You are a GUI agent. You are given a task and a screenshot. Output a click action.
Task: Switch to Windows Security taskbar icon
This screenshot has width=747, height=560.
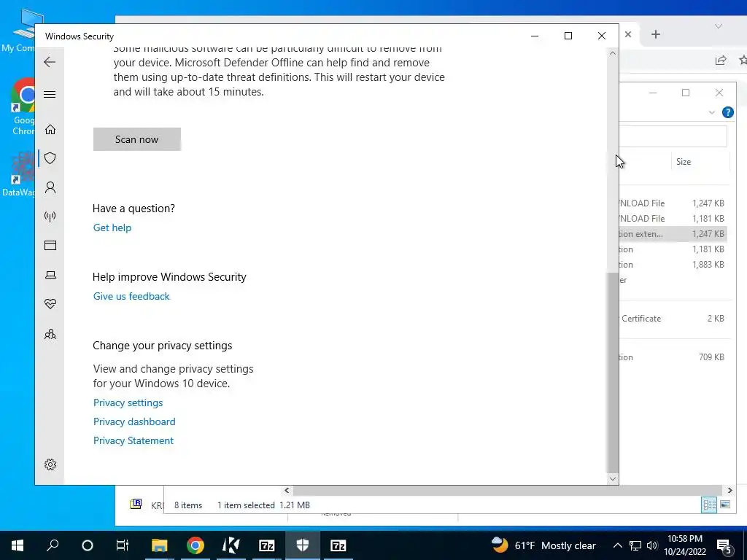click(303, 545)
